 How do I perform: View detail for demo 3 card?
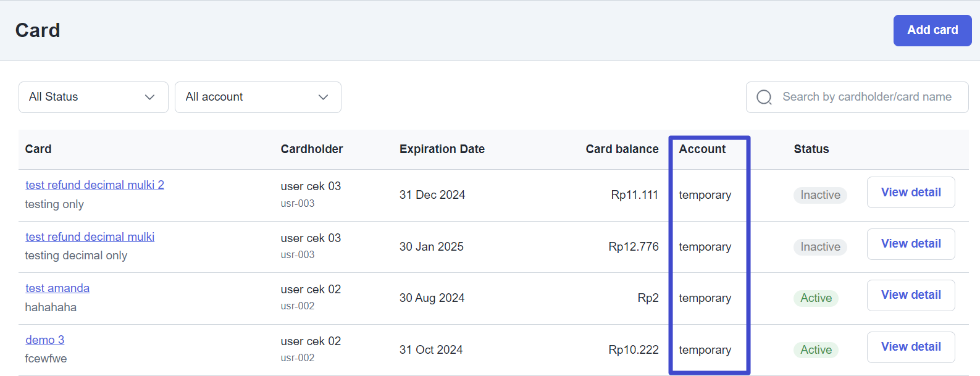click(910, 347)
